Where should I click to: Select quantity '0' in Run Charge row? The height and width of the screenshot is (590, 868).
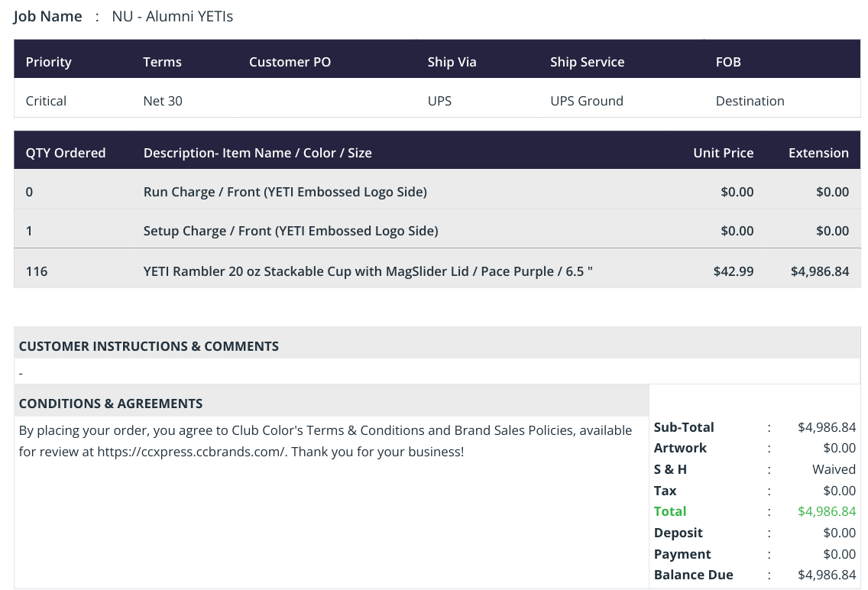[x=29, y=192]
